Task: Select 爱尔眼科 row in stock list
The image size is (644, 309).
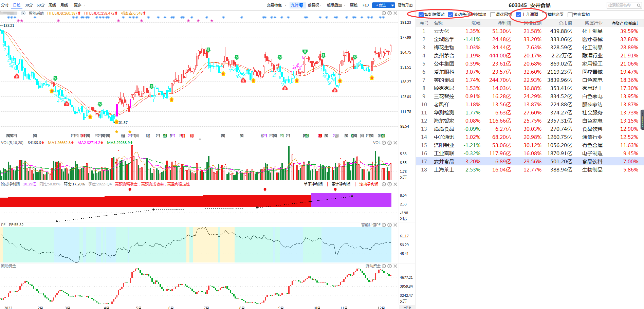Action: (x=530, y=72)
